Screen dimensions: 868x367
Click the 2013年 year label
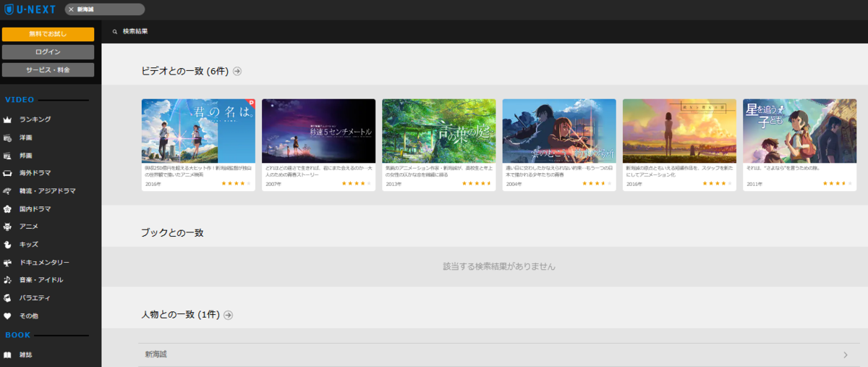(x=393, y=185)
